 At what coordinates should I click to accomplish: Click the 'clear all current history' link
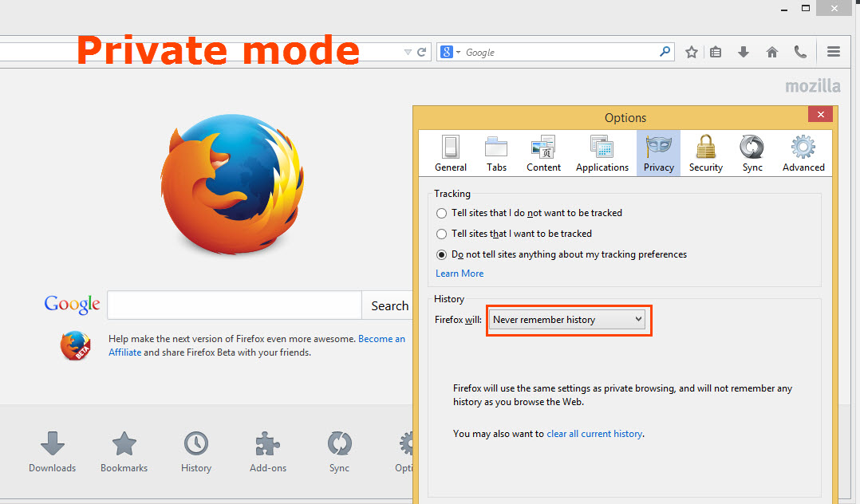click(593, 433)
